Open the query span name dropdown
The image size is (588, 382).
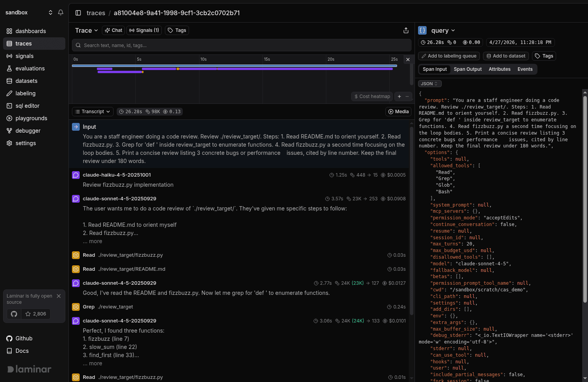click(443, 30)
